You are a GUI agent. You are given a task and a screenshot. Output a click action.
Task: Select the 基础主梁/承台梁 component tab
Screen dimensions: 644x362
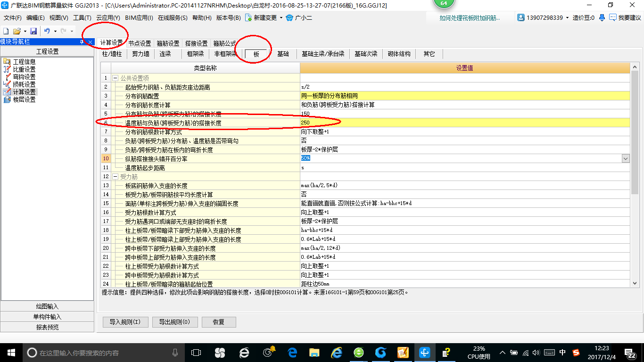(x=323, y=54)
